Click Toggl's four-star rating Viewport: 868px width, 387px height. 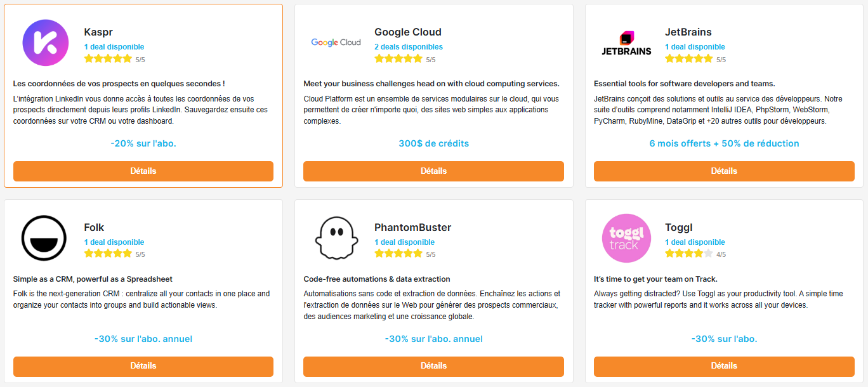click(x=688, y=254)
